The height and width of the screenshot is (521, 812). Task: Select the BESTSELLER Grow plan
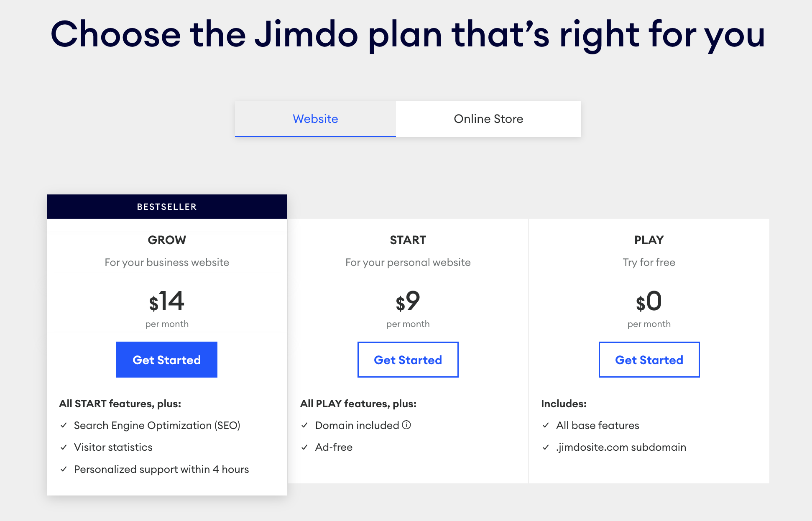click(x=167, y=359)
